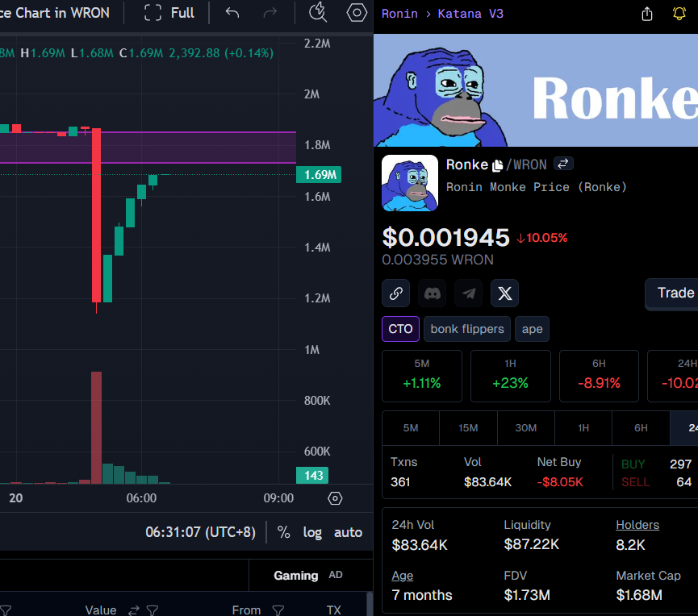Viewport: 698px width, 616px height.
Task: Click the Trade button
Action: (671, 293)
